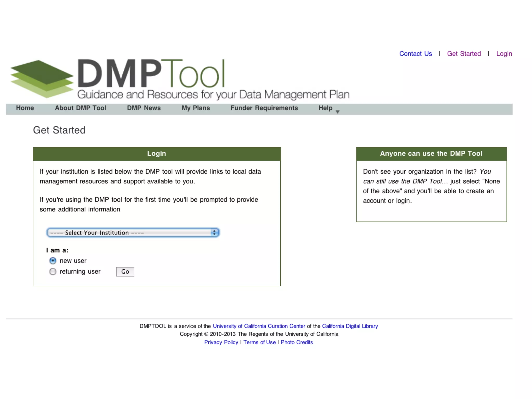Viewport: 532px width, 399px height.
Task: Click the Contact Us link
Action: pyautogui.click(x=415, y=54)
